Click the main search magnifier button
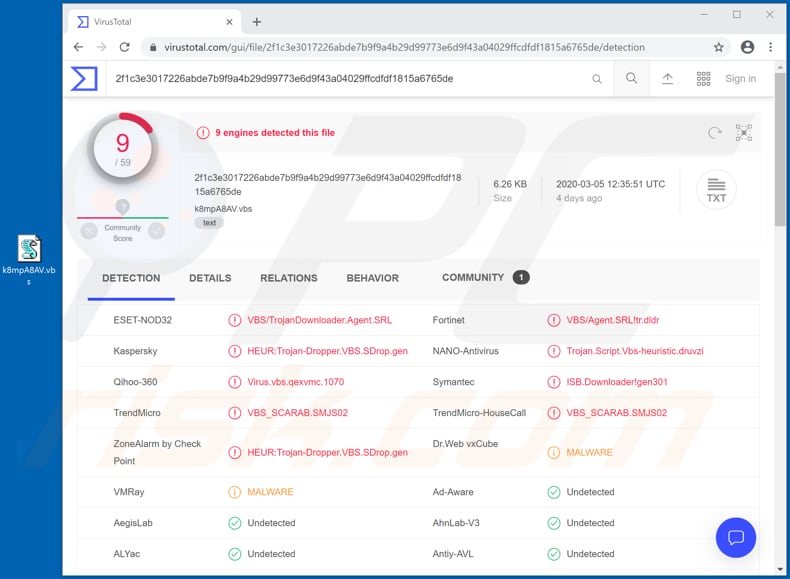This screenshot has width=790, height=579. point(631,78)
